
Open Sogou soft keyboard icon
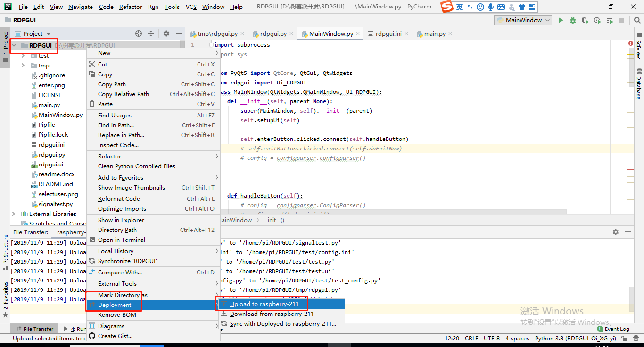point(501,7)
